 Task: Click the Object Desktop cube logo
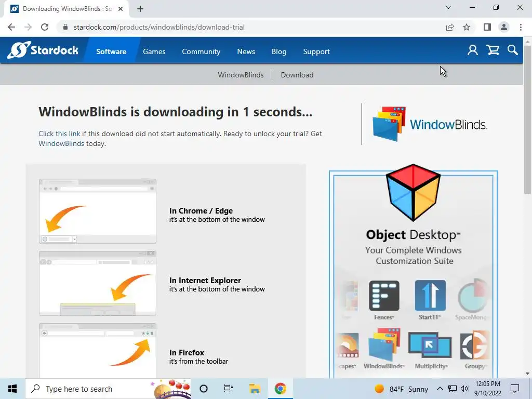coord(413,192)
